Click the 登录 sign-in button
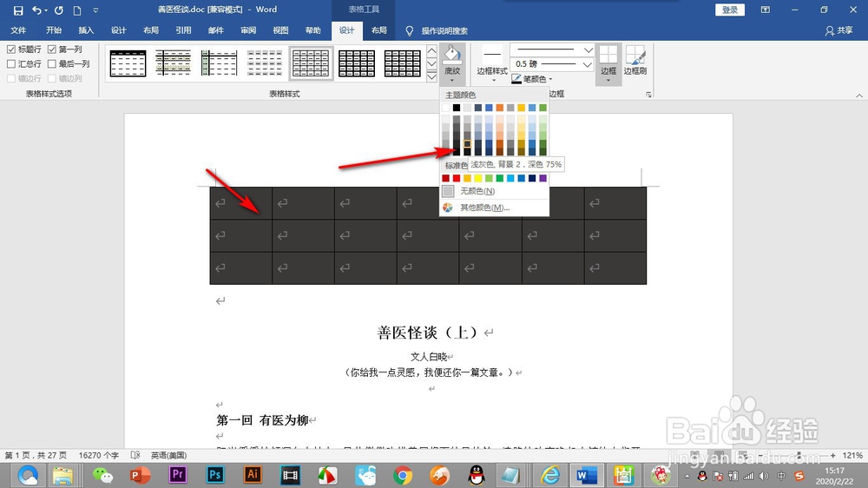This screenshot has width=868, height=488. [730, 10]
